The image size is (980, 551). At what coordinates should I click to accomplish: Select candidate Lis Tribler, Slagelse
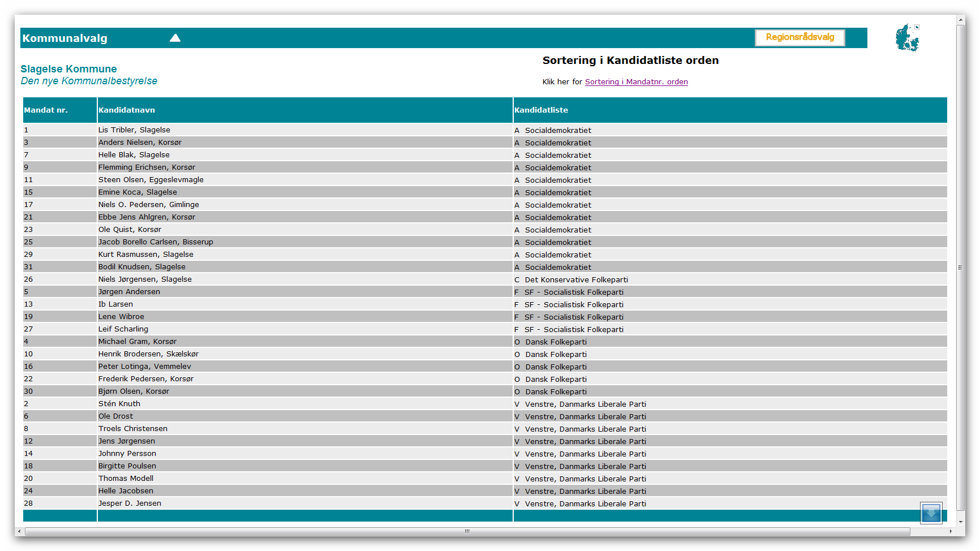pyautogui.click(x=134, y=130)
